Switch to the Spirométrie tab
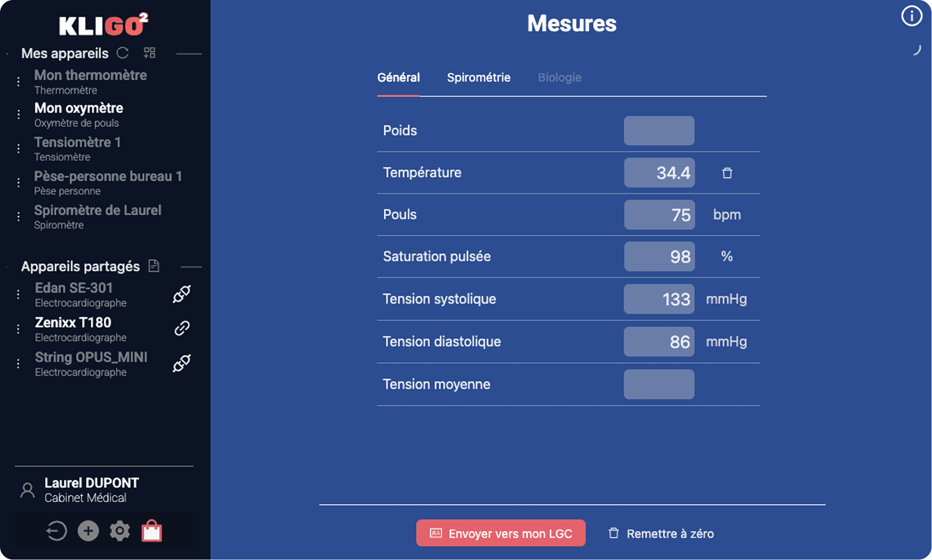Screen dimensions: 932x560 (x=478, y=77)
